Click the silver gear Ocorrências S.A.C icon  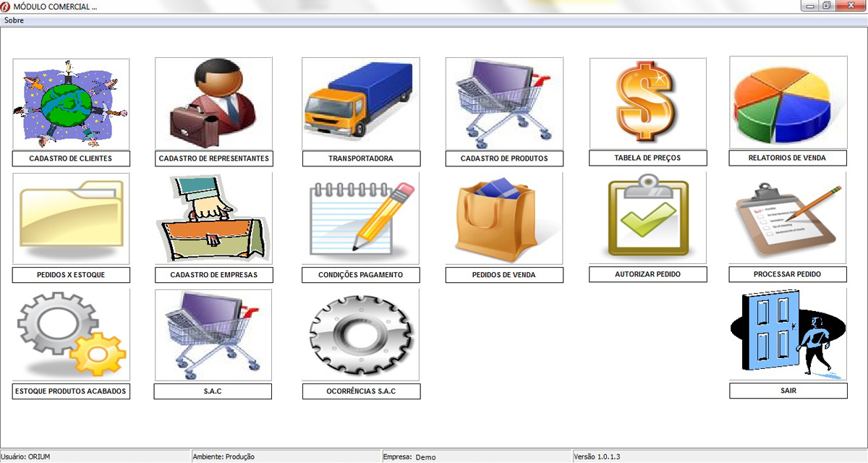(x=360, y=335)
